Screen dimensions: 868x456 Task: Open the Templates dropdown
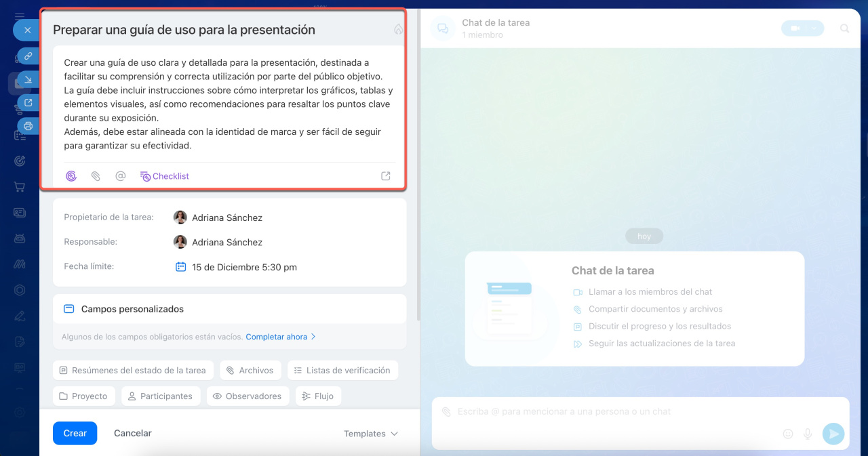(370, 434)
